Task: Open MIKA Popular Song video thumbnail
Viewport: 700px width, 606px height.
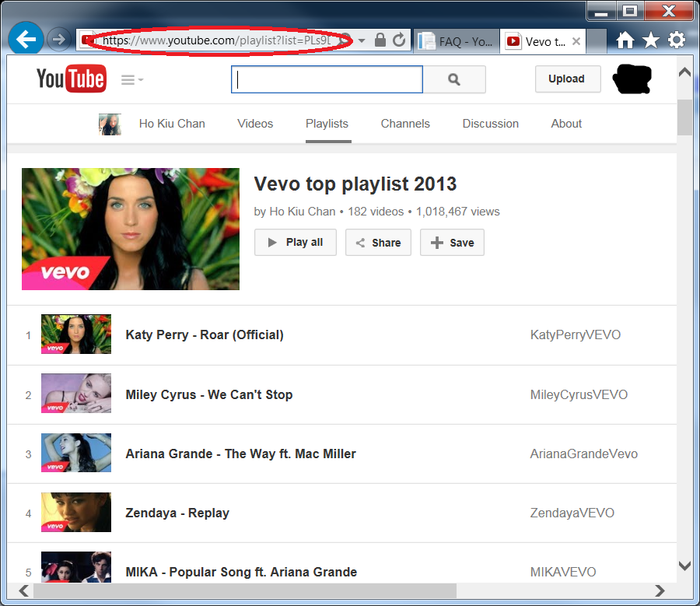Action: click(76, 567)
